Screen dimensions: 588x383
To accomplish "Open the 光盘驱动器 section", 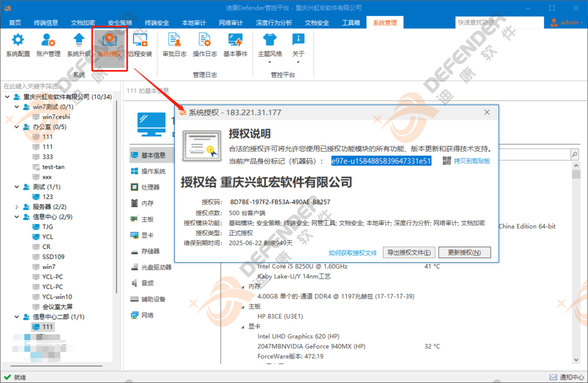I will pos(152,267).
